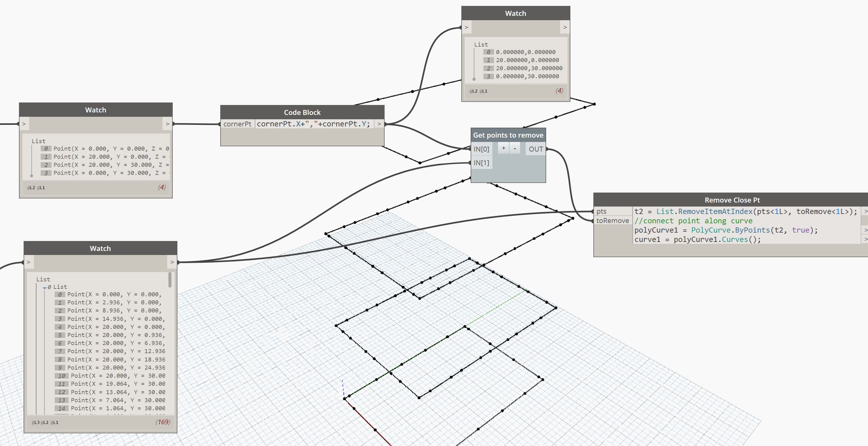Select the @L2 level label in the top-right Watch node

click(473, 91)
